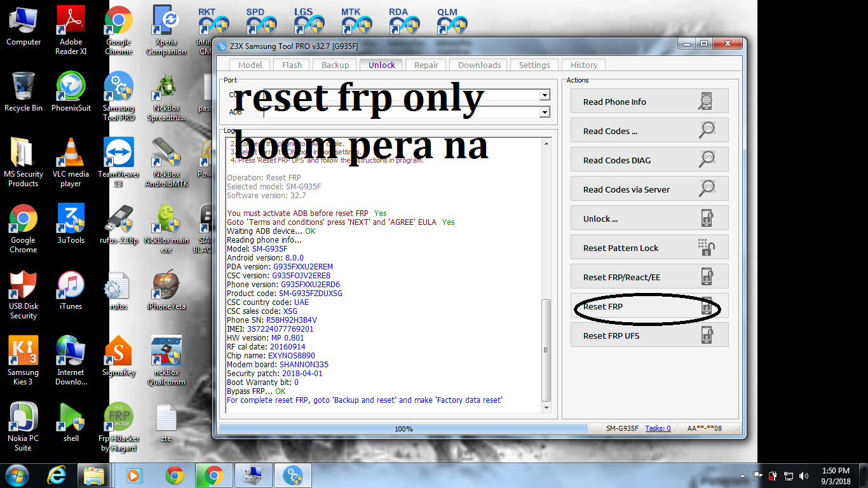This screenshot has height=488, width=868.
Task: Launch Internet Explorer from taskbar
Action: 57,475
